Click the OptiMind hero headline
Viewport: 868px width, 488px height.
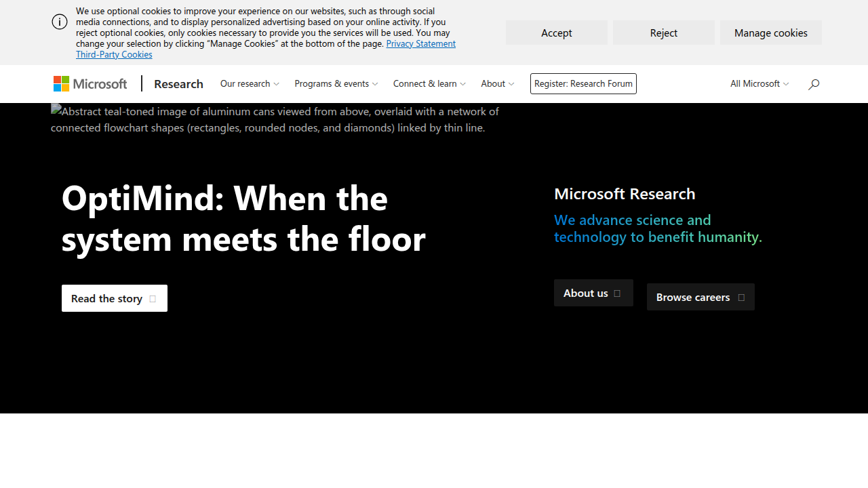[x=243, y=218]
